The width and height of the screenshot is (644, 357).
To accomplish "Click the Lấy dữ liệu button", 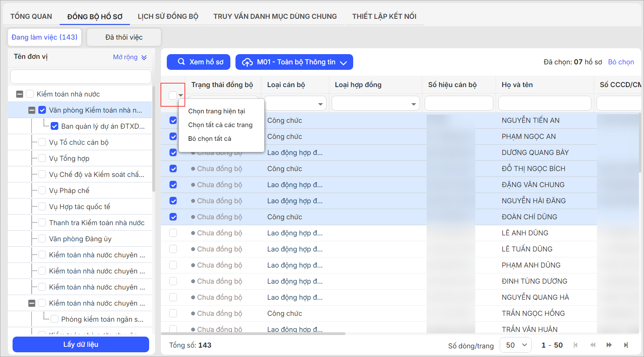I will [x=81, y=344].
